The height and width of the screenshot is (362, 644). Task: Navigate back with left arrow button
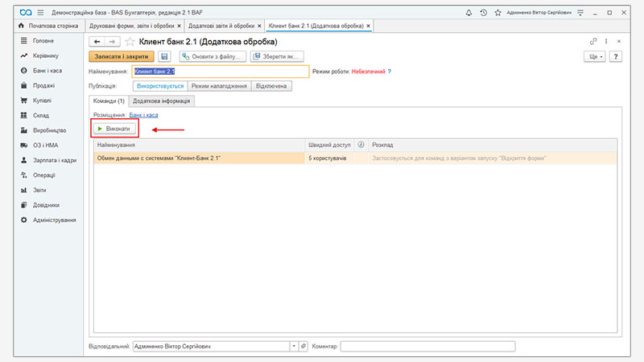click(97, 41)
